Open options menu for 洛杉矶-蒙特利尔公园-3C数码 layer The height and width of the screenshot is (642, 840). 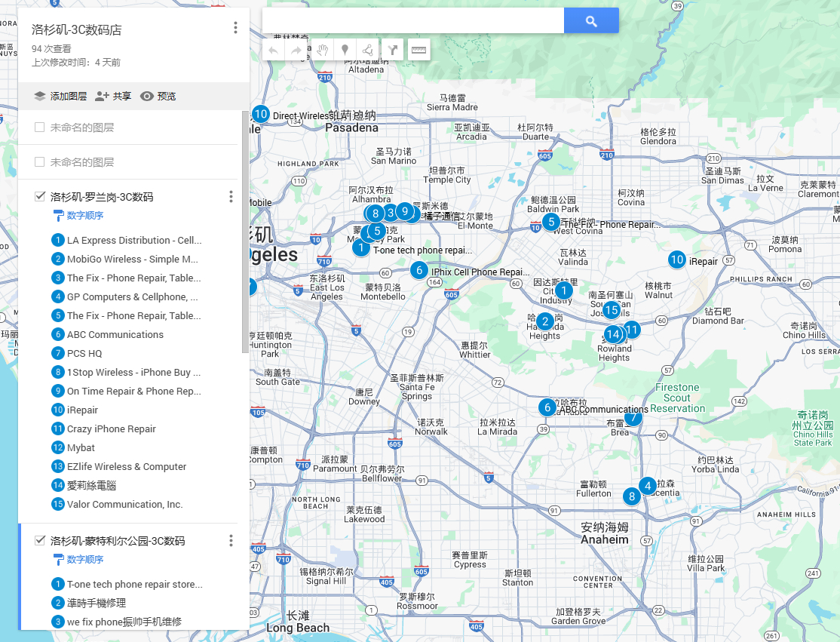coord(231,541)
